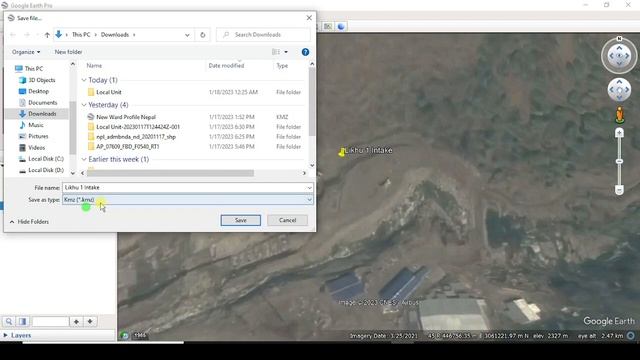Open Desktop in sidebar
Viewport: 640px width, 360px height.
(x=34, y=91)
